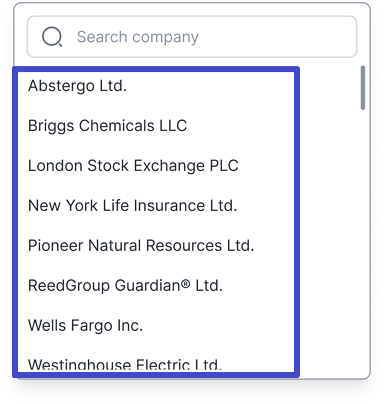
Task: Focus the Search company input field
Action: click(192, 37)
